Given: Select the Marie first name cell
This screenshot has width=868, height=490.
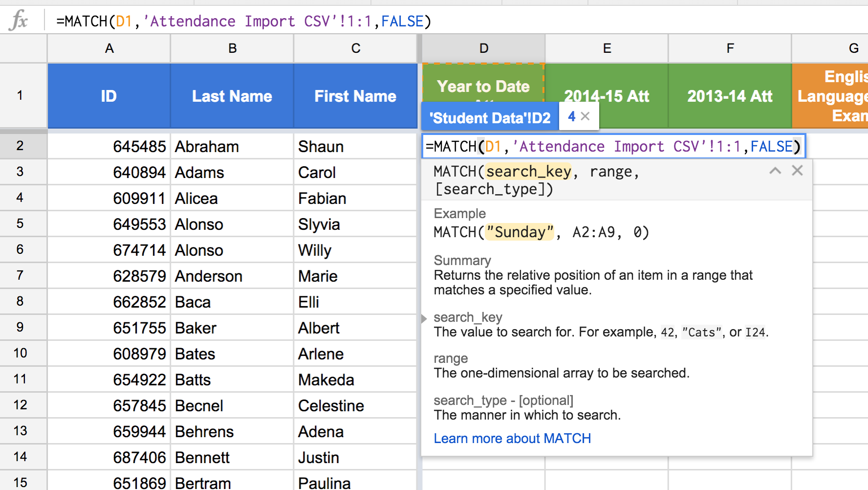Looking at the screenshot, I should click(x=355, y=276).
